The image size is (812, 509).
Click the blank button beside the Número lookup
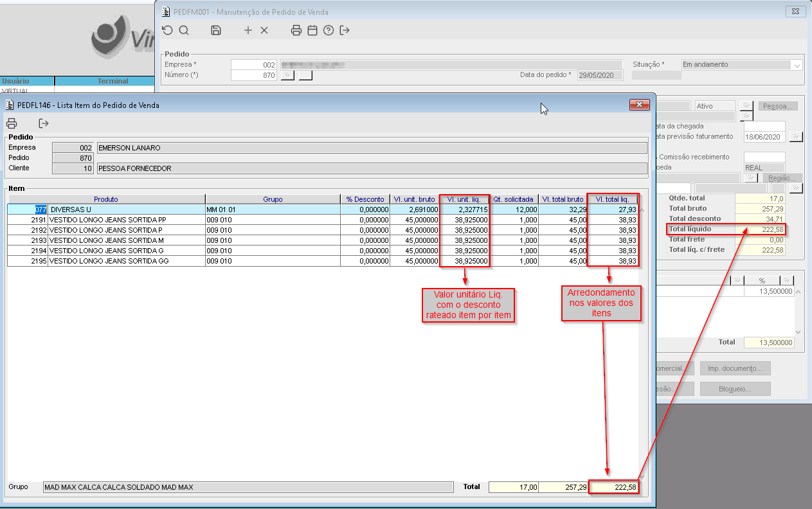(x=305, y=75)
